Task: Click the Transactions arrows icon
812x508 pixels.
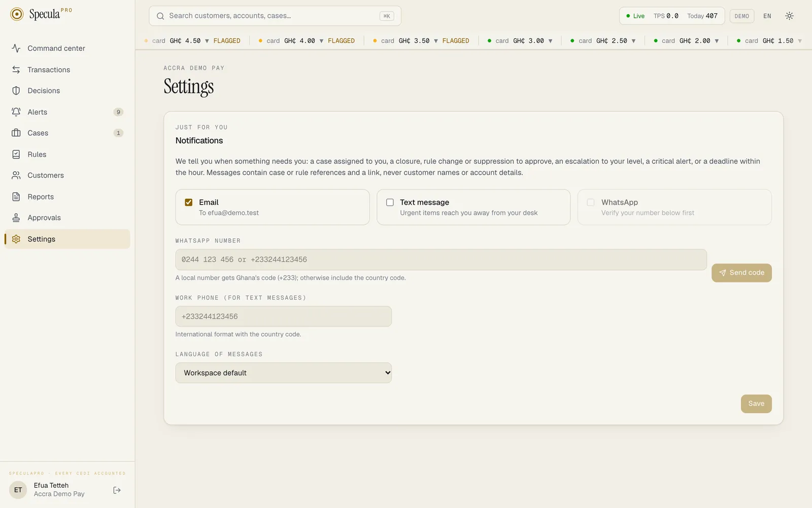Action: pos(16,70)
